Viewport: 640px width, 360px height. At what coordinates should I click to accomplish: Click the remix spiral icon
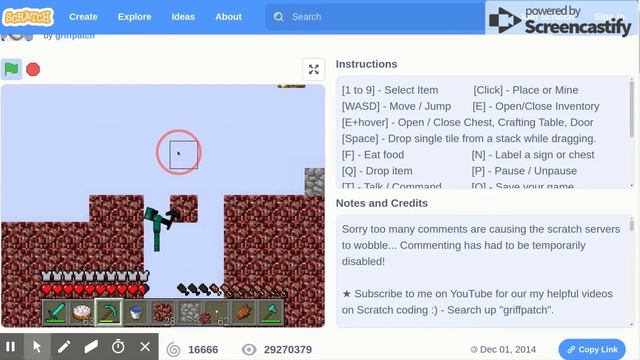coord(173,349)
